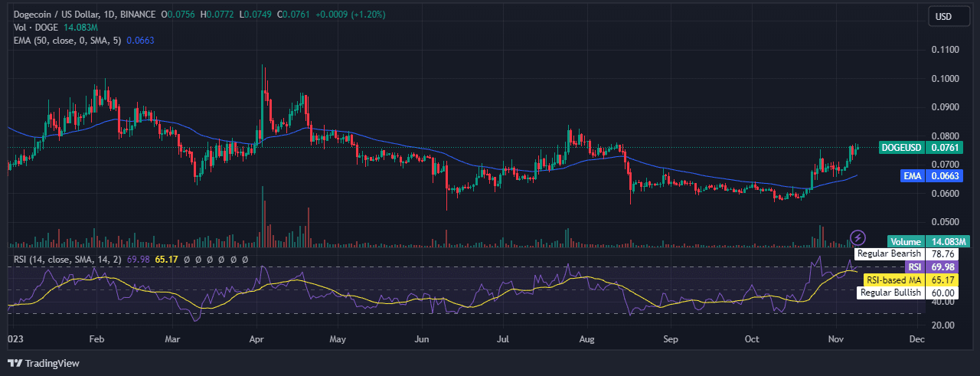The height and width of the screenshot is (376, 980).
Task: Click the yellow RSI-based MA label
Action: (x=894, y=280)
